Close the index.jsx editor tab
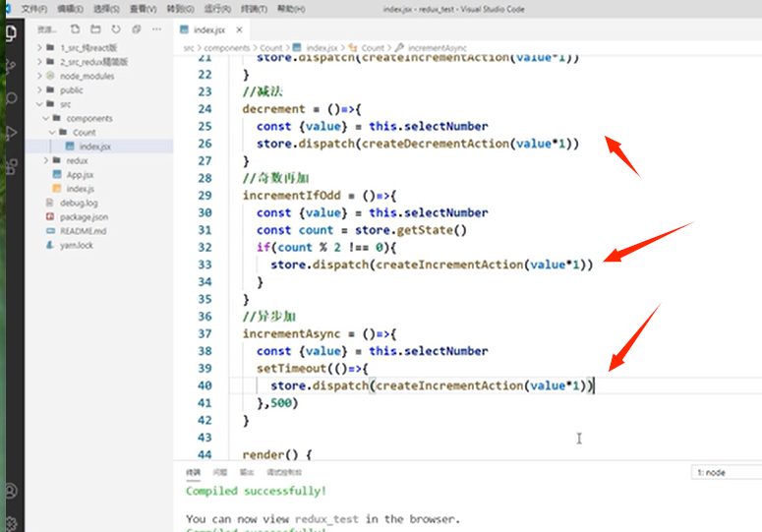The width and height of the screenshot is (762, 532). pos(239,30)
